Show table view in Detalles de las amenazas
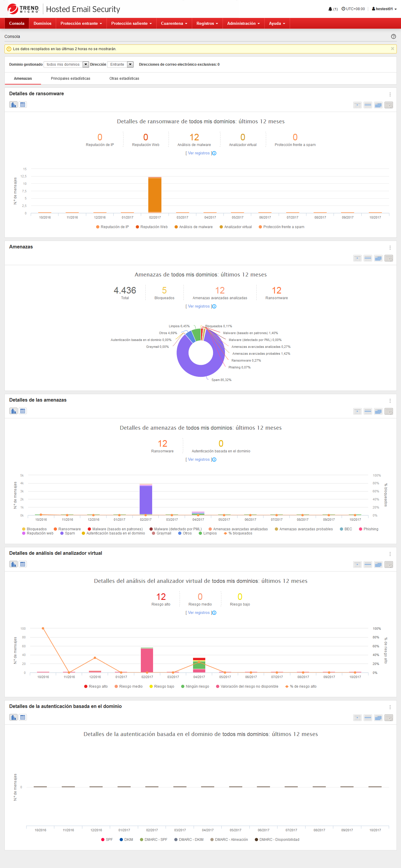 [x=23, y=411]
